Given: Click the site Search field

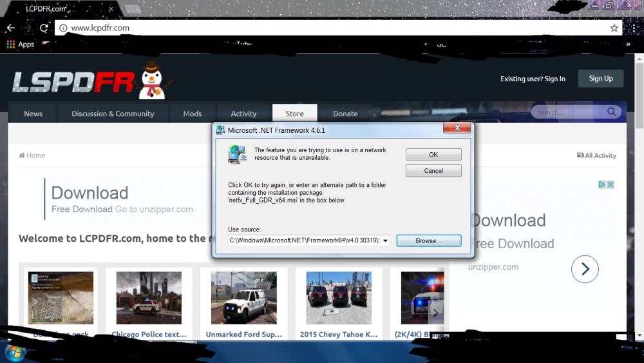Looking at the screenshot, I should point(569,112).
